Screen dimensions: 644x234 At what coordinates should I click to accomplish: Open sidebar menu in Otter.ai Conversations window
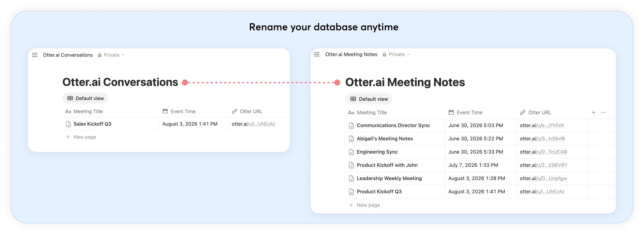[x=35, y=55]
